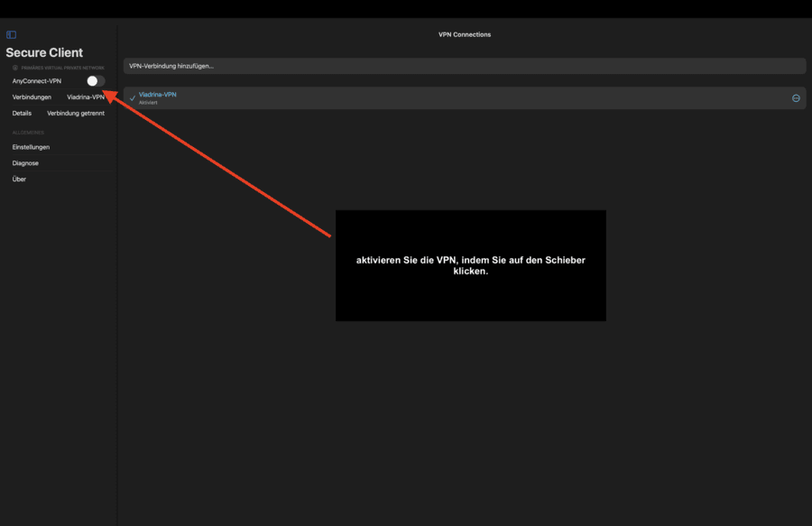The image size is (812, 526).
Task: Click the small icon before Primäres Virtual Private Network
Action: tap(15, 68)
